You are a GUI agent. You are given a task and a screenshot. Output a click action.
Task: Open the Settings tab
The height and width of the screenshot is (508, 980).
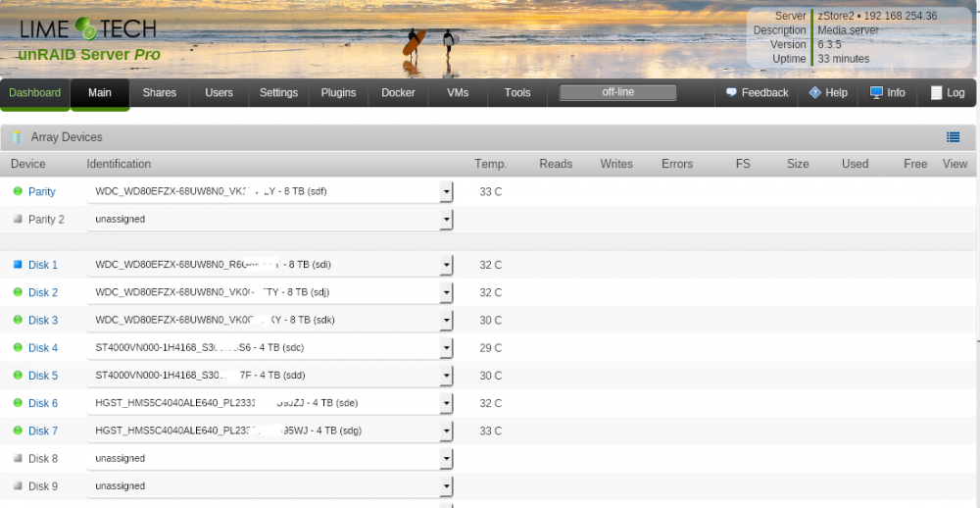[x=278, y=92]
